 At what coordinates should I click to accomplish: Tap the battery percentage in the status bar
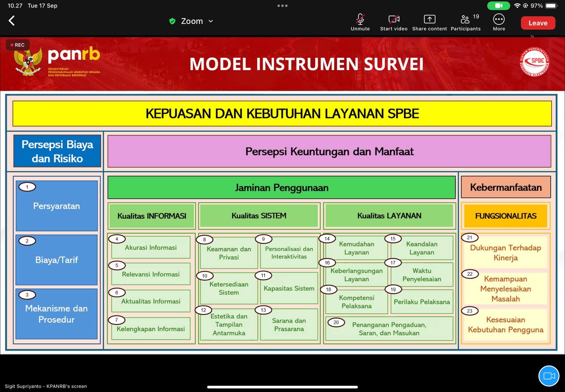[536, 6]
